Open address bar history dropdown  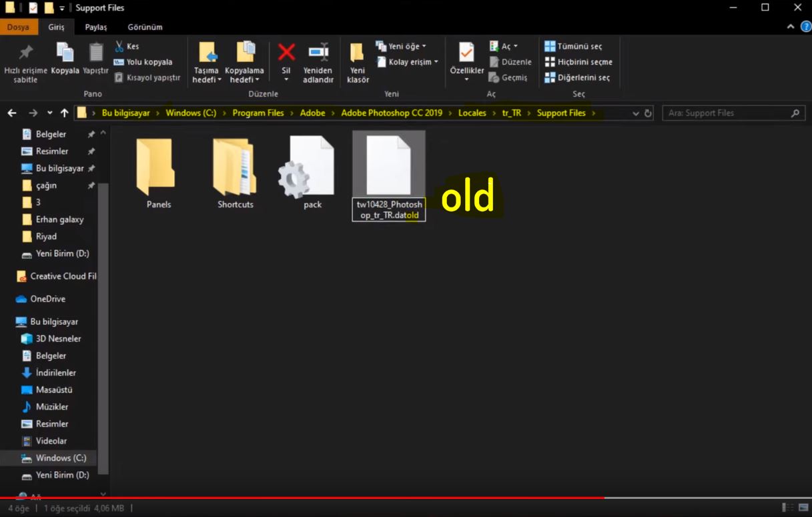[x=635, y=113]
